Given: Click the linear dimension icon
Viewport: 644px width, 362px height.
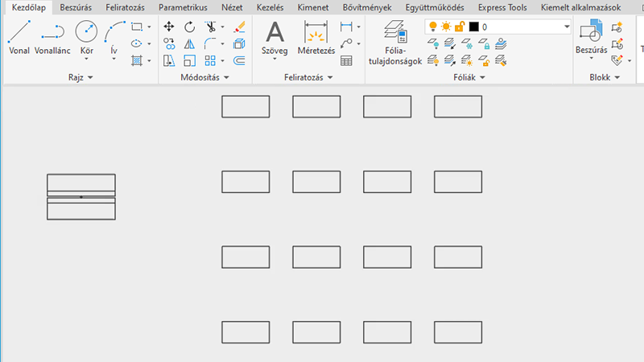Looking at the screenshot, I should (x=346, y=27).
